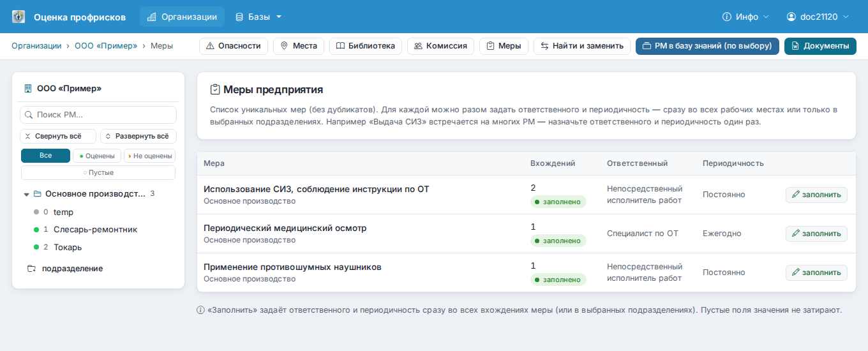Go to Организации breadcrumb
This screenshot has width=868, height=351.
pos(36,46)
